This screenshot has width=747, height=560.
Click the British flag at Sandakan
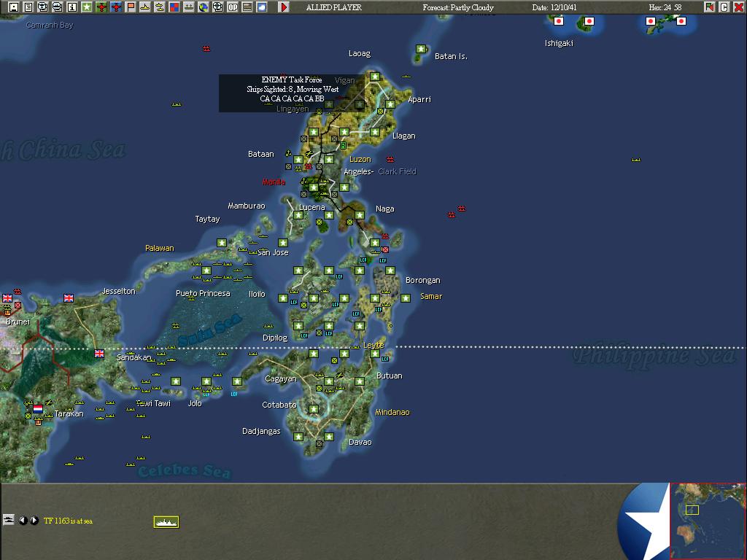pyautogui.click(x=99, y=354)
